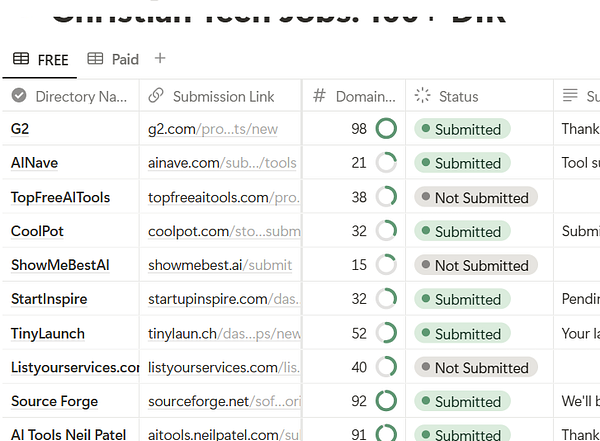Open G2 notes cell starting with Thank
The height and width of the screenshot is (441, 600).
[577, 129]
